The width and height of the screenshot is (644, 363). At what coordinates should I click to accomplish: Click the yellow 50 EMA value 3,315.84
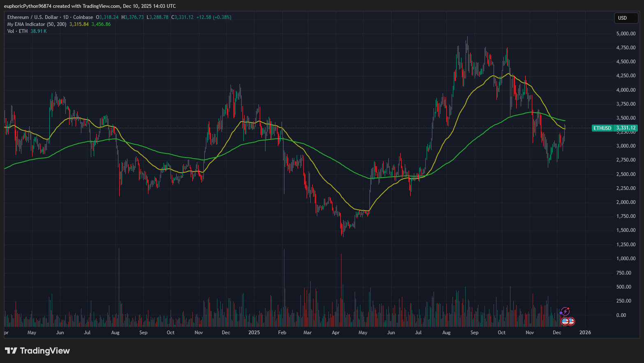(79, 24)
